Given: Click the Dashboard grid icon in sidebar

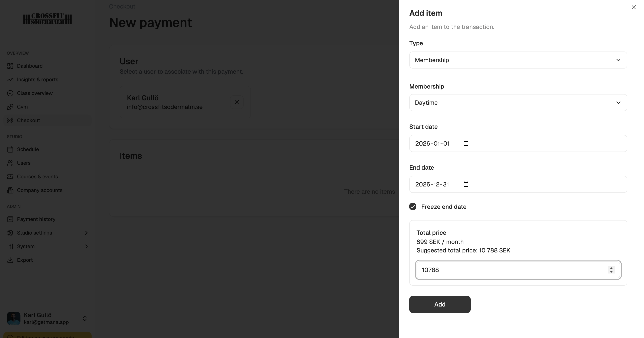Looking at the screenshot, I should tap(10, 66).
